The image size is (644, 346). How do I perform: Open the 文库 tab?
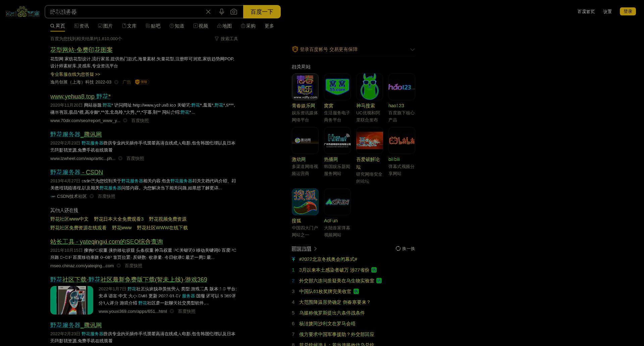tap(129, 26)
